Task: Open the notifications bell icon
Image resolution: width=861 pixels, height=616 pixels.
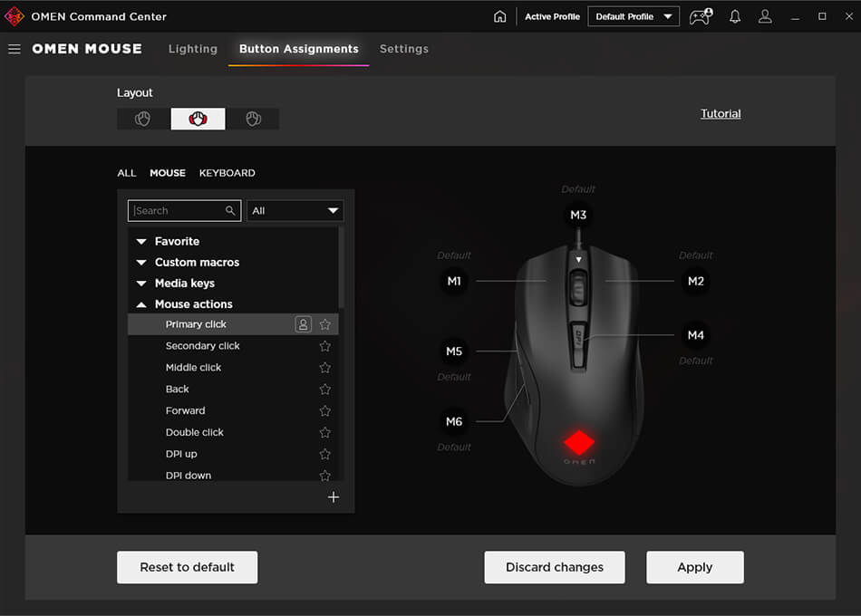Action: (x=735, y=16)
